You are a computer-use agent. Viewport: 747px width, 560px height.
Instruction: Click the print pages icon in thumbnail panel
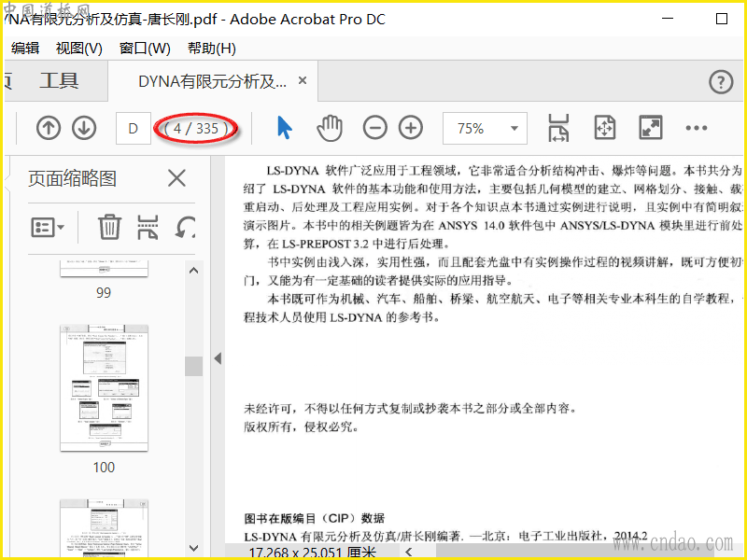coord(148,227)
